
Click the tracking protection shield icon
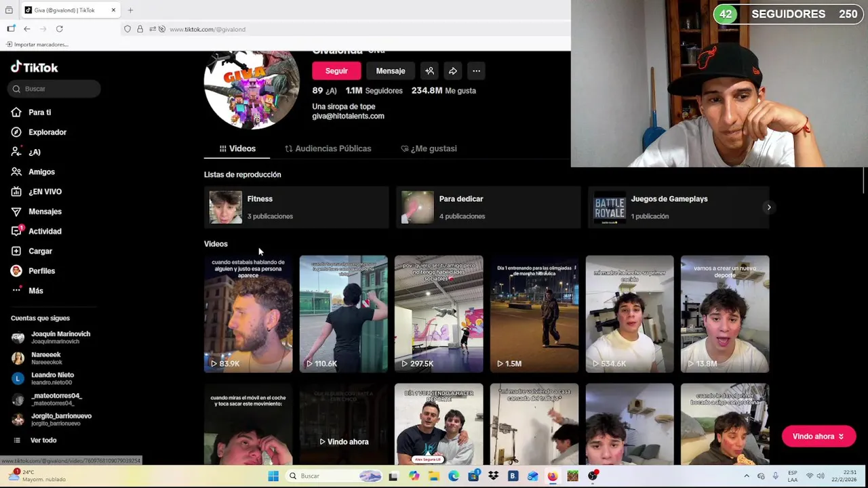127,29
